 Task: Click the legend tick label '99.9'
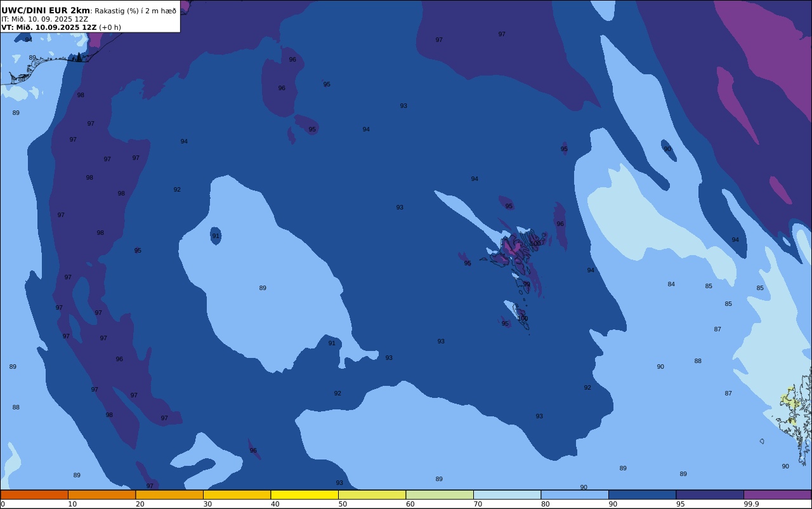click(x=751, y=504)
